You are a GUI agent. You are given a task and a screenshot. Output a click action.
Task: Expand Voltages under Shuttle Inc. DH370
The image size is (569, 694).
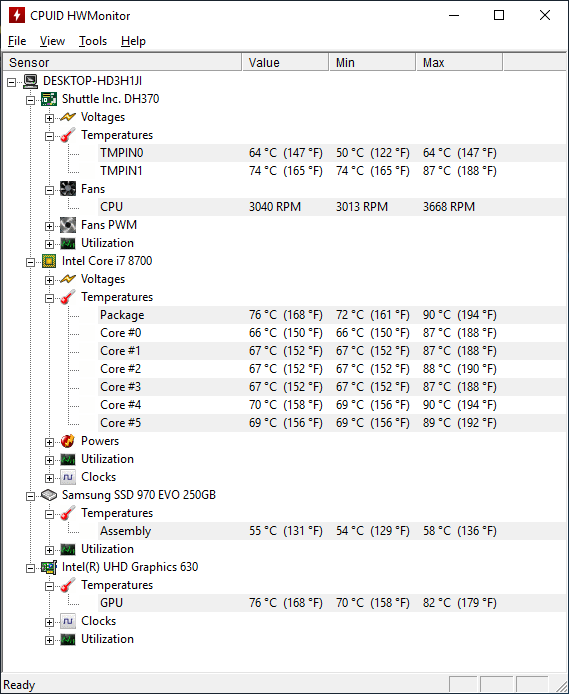click(49, 118)
